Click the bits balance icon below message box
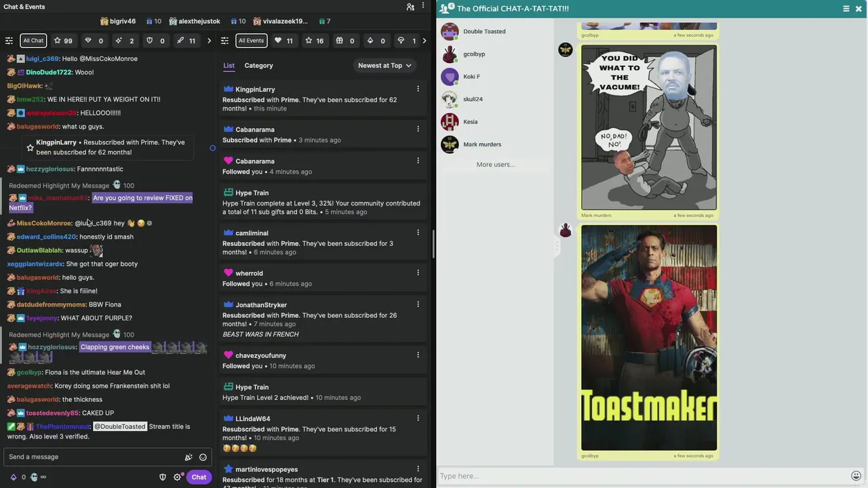This screenshot has height=488, width=868. (x=13, y=477)
